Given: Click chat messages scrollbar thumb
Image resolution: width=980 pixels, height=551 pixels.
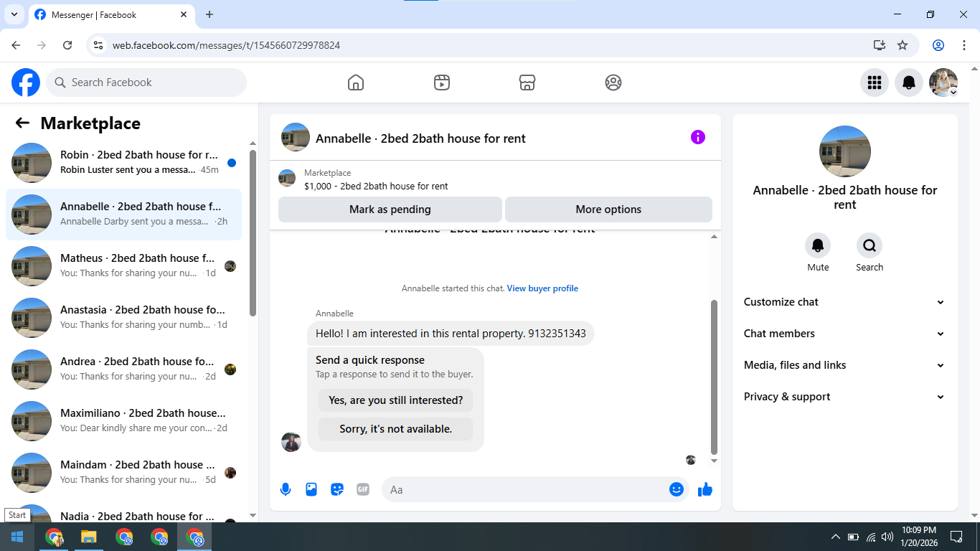Looking at the screenshot, I should point(714,377).
